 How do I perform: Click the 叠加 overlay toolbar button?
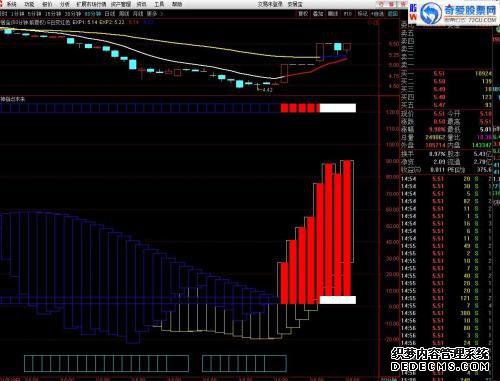[318, 14]
